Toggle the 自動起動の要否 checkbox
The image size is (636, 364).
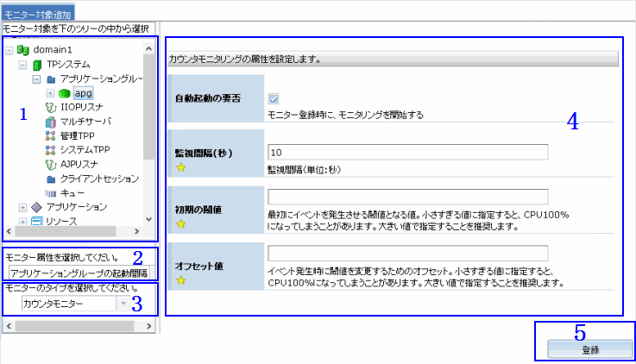click(274, 99)
